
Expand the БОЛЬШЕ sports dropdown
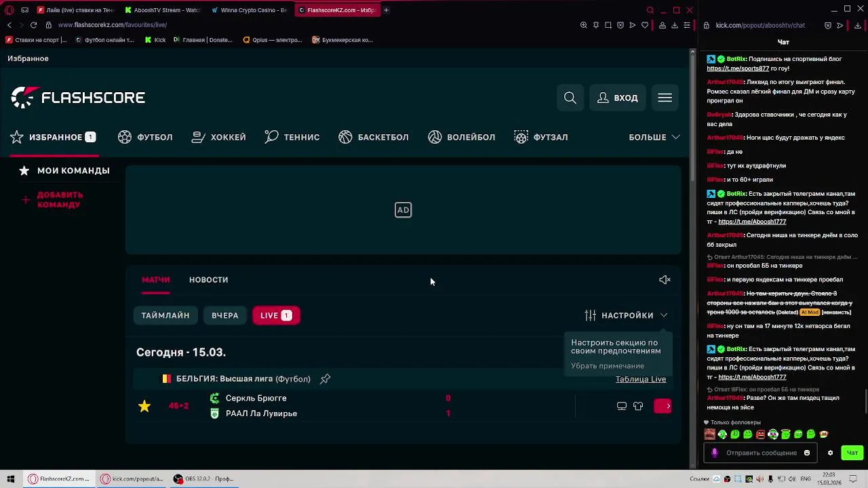point(654,137)
